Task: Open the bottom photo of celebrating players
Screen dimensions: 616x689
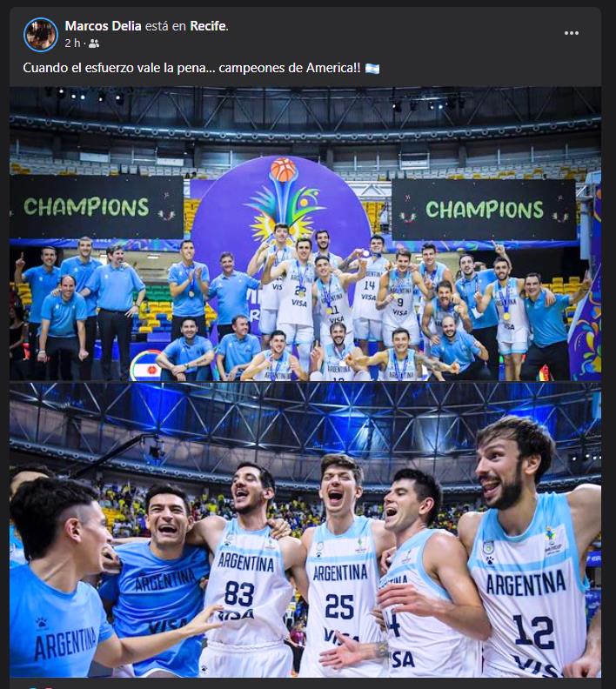Action: [x=305, y=530]
